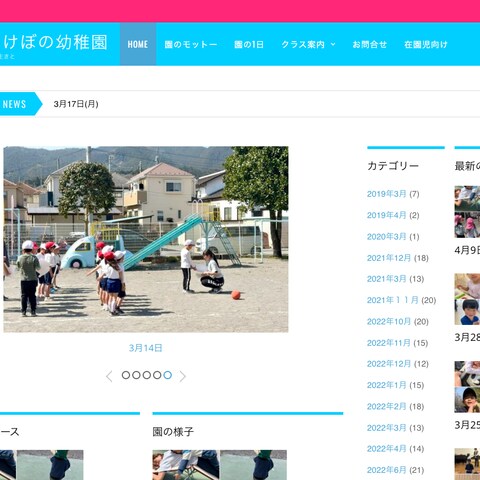Open the thumbnail under 園の様子

(x=220, y=465)
